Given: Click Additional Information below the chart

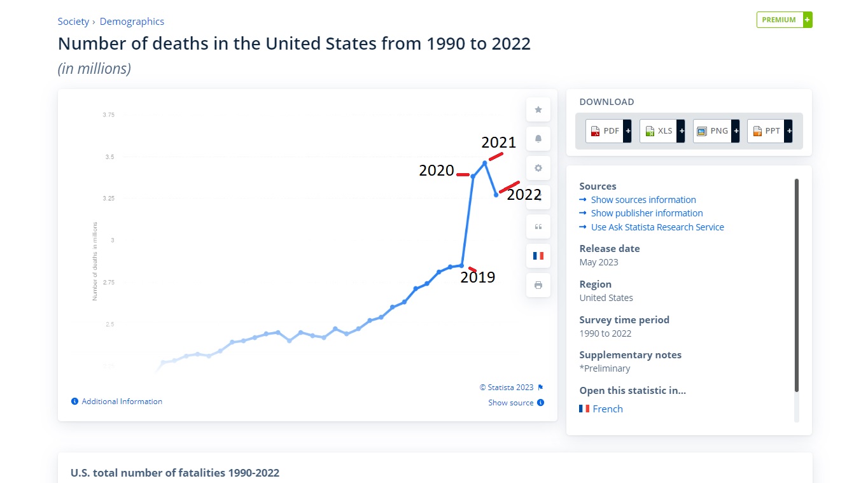Looking at the screenshot, I should point(122,402).
